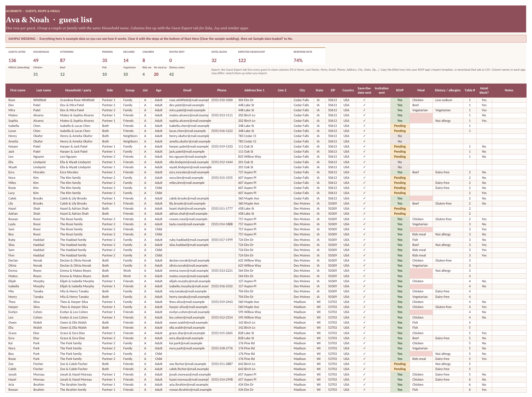Click the 'Ava & Noah · guest list' title
The height and width of the screenshot is (397, 532).
coord(49,20)
